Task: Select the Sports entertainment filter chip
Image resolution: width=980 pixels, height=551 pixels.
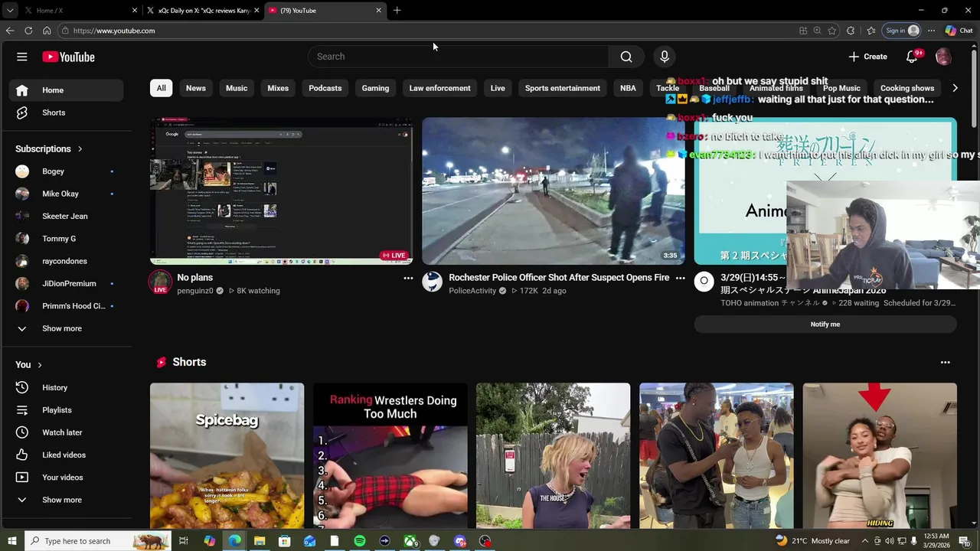Action: tap(563, 88)
